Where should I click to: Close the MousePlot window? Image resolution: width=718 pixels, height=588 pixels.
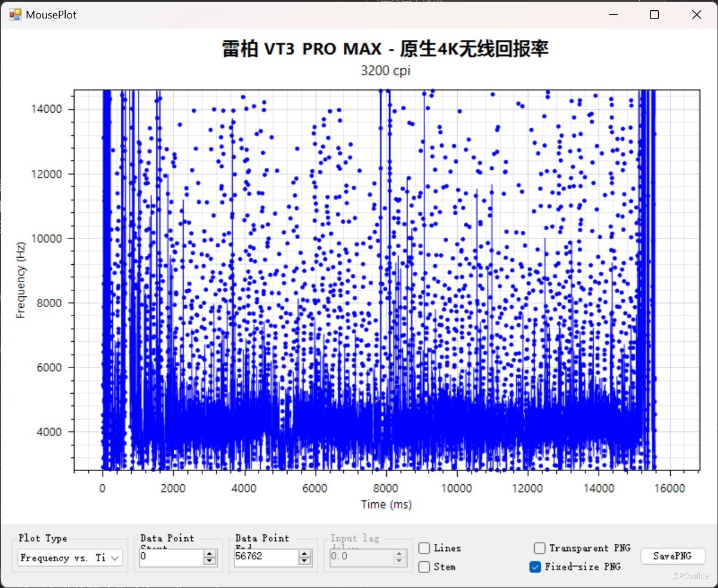pos(697,15)
